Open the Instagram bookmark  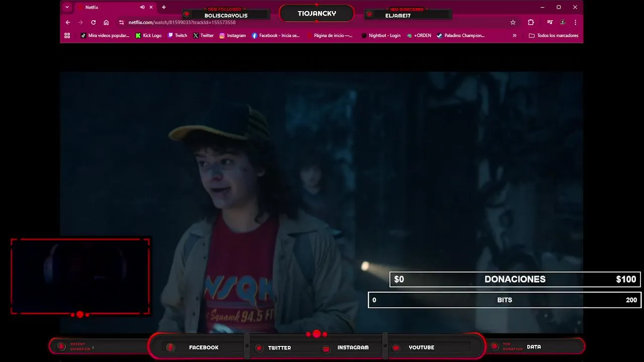coord(232,36)
